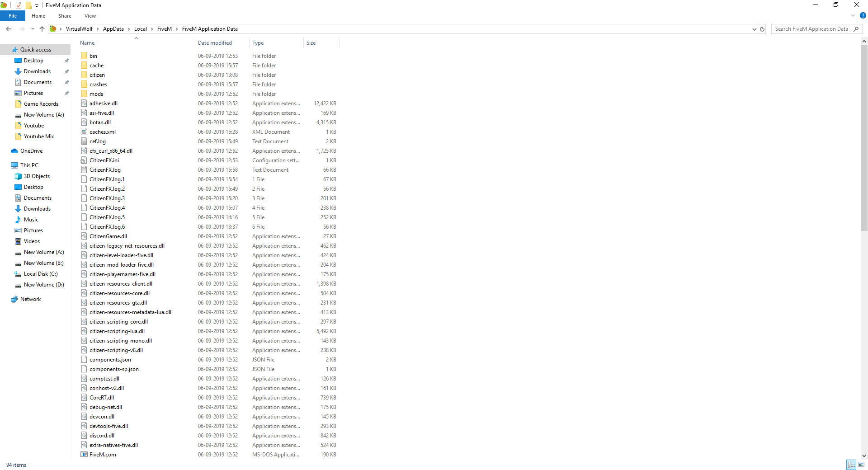Open 3D Objects under This PC
The width and height of the screenshot is (868, 470).
(37, 176)
